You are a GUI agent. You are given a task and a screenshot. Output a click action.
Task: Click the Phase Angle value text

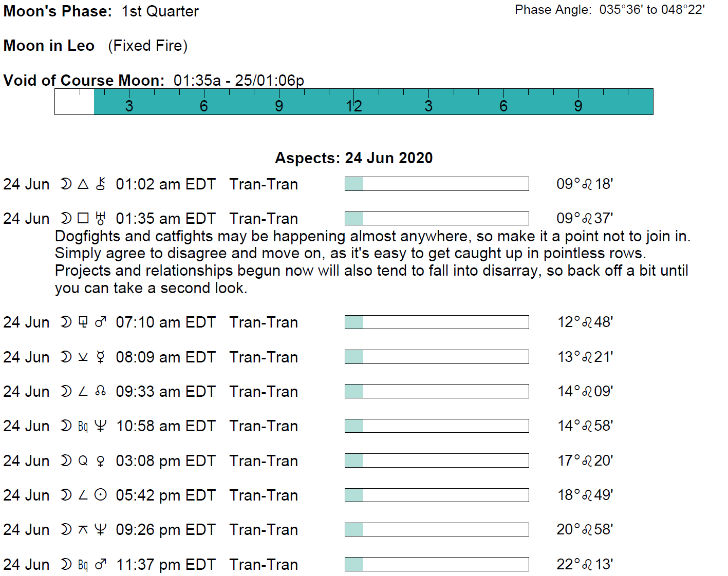click(x=651, y=10)
